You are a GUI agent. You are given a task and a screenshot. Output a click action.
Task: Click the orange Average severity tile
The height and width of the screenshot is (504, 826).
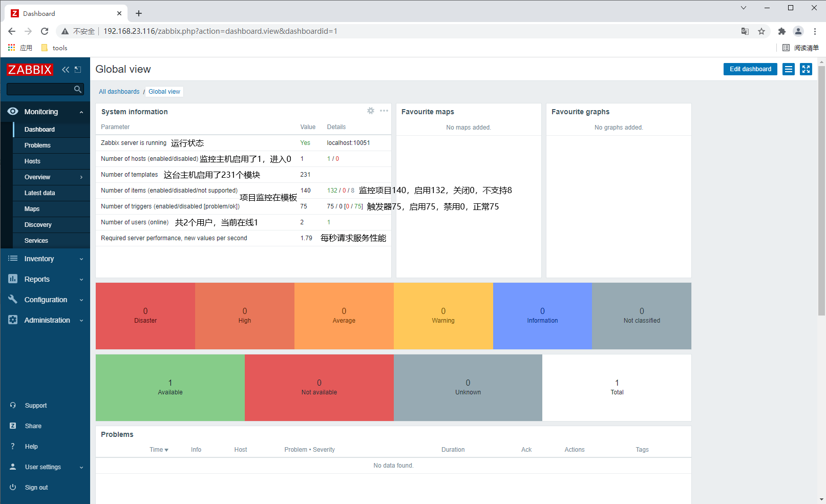pyautogui.click(x=344, y=316)
